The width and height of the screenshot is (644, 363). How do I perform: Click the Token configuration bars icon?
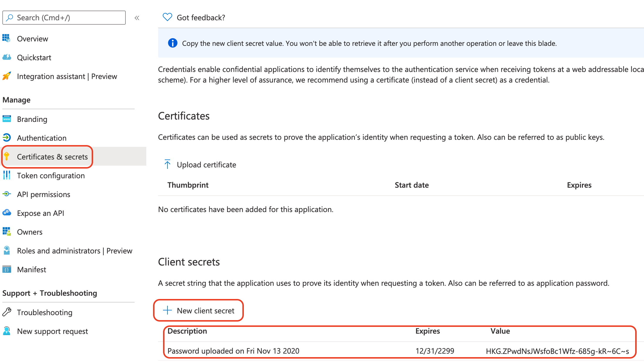[6, 175]
